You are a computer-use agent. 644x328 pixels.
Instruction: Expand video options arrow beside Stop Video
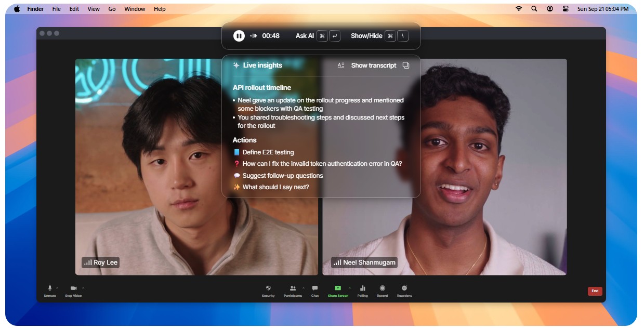83,287
